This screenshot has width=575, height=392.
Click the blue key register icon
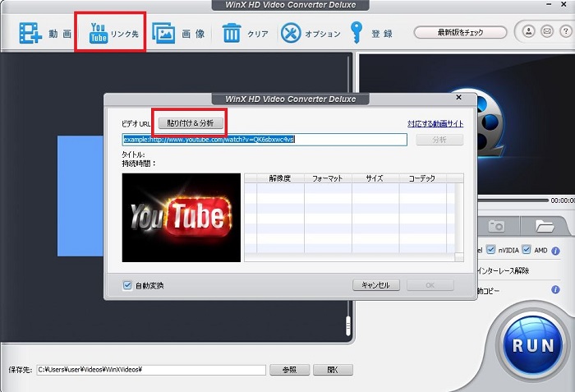(356, 33)
